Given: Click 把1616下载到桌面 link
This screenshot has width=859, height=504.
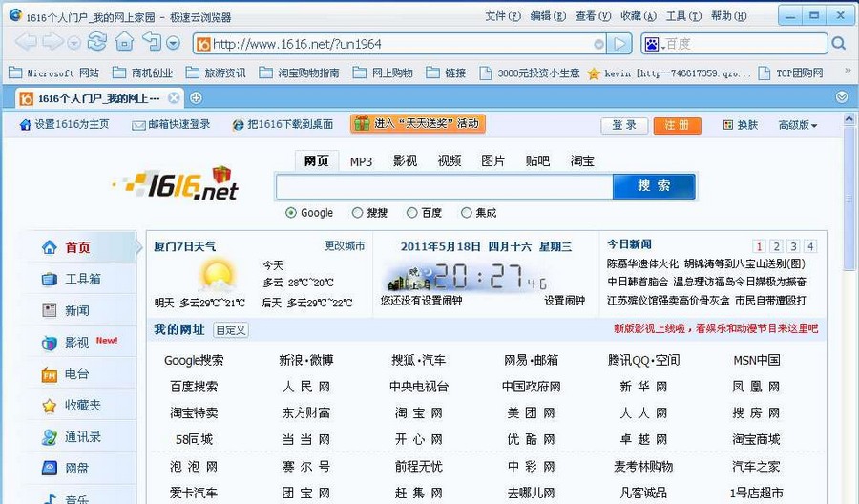Looking at the screenshot, I should click(283, 124).
